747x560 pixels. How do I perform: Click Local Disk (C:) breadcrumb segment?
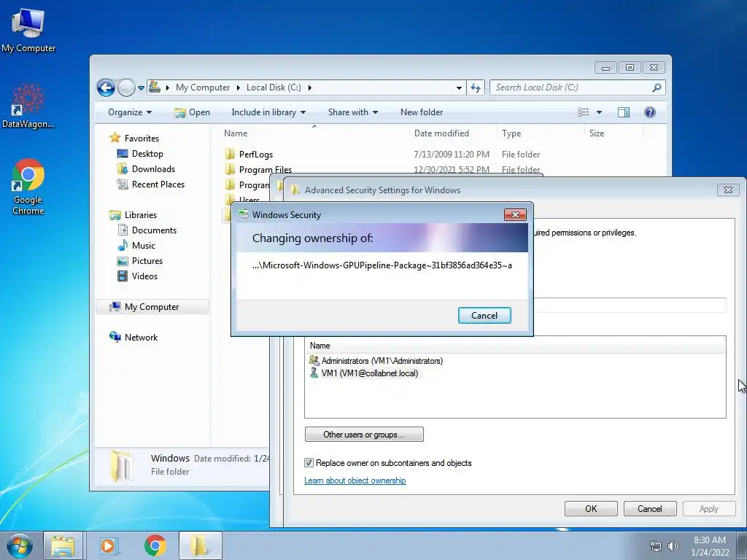[x=274, y=87]
